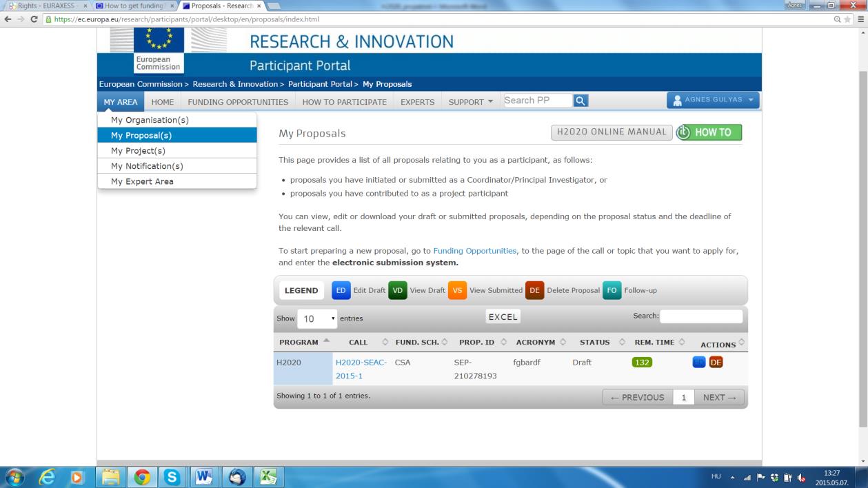This screenshot has width=868, height=488.
Task: Click the green HOW TO button
Action: point(708,132)
